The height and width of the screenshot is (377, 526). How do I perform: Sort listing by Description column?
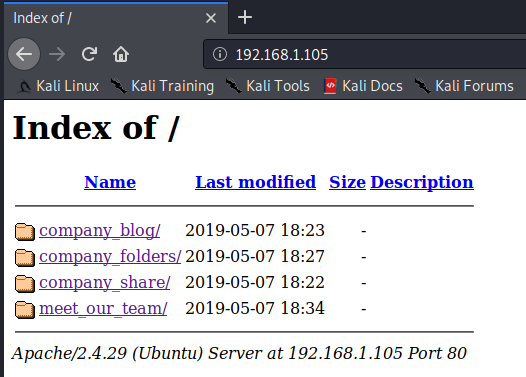click(422, 182)
